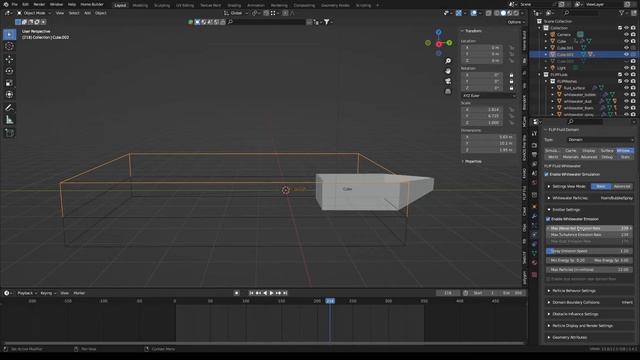Select the Move tool
Image resolution: width=640 pixels, height=360 pixels.
click(x=9, y=60)
